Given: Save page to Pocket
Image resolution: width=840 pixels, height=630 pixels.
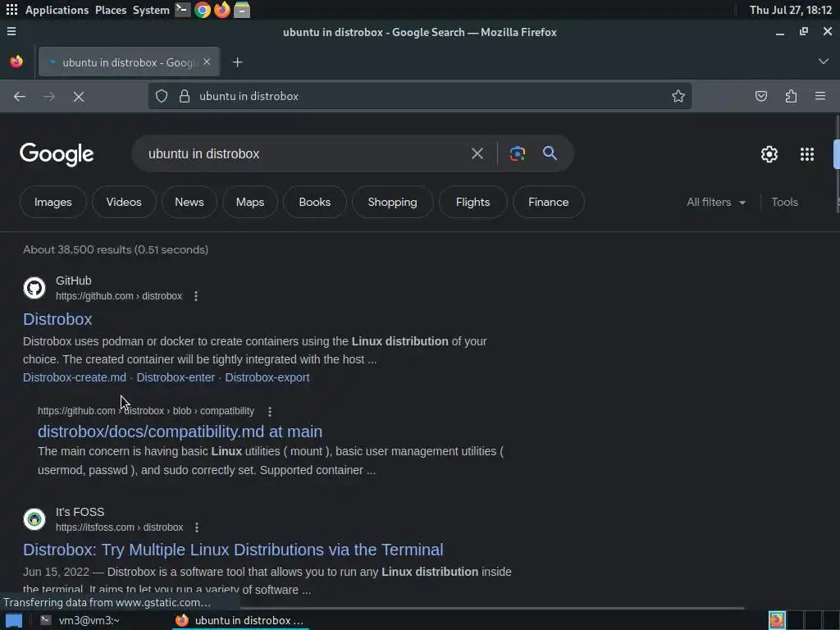Looking at the screenshot, I should 760,97.
